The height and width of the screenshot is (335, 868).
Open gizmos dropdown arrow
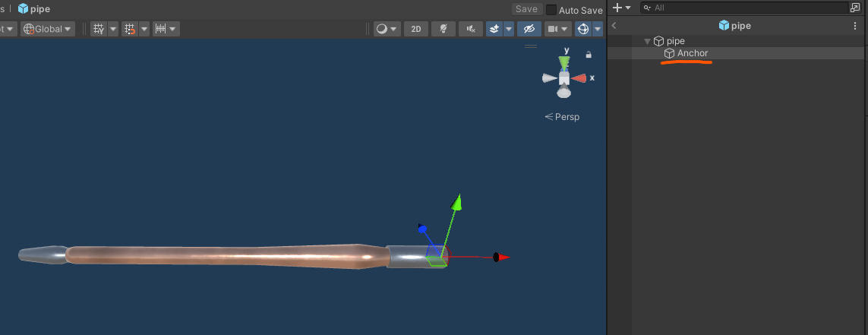coord(598,29)
